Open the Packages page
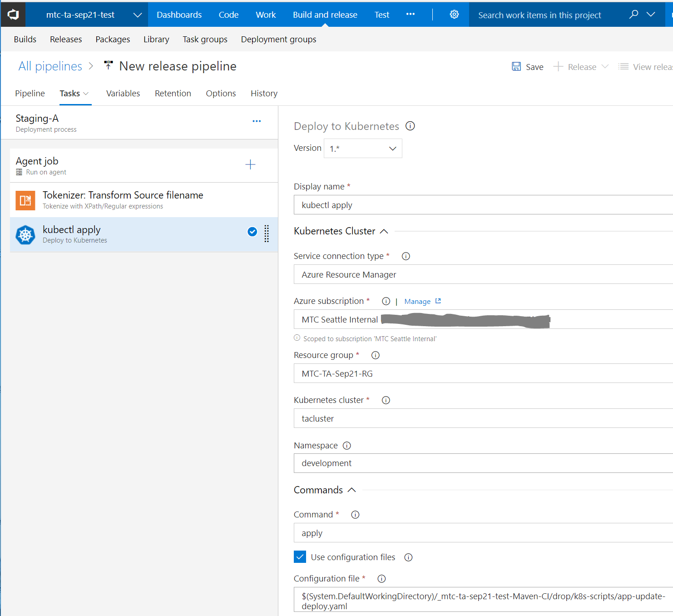This screenshot has width=673, height=616. pos(113,40)
